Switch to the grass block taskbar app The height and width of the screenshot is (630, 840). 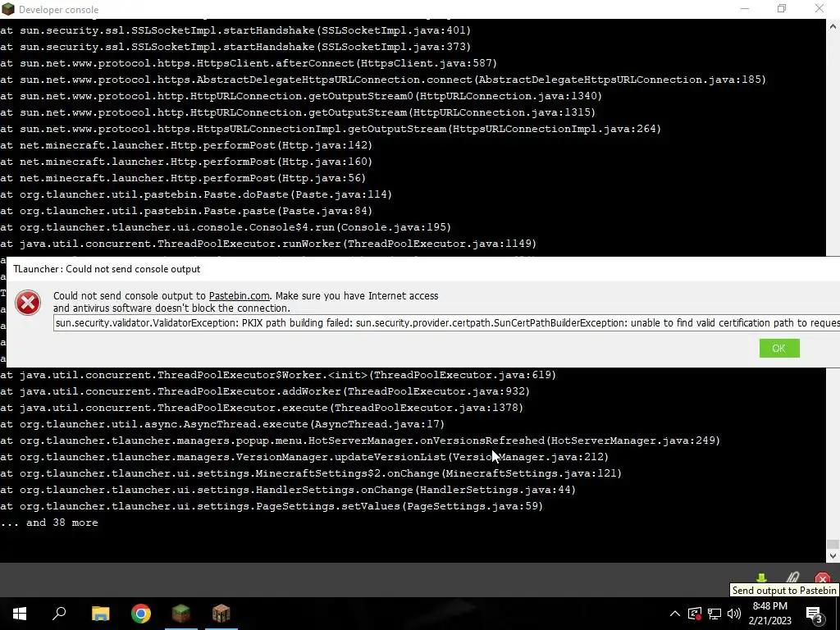(181, 614)
